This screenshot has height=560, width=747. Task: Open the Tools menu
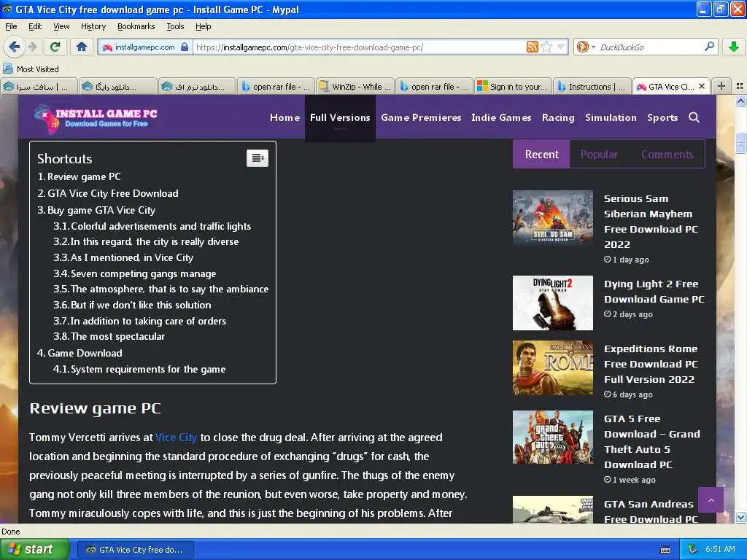coord(175,26)
